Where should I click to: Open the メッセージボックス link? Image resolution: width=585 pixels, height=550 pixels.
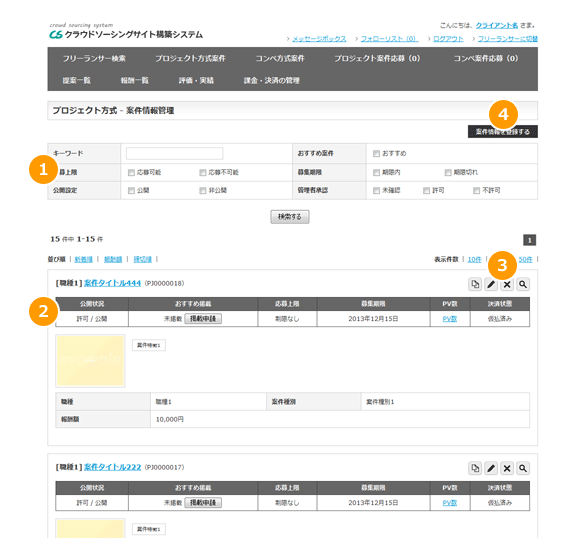point(319,39)
